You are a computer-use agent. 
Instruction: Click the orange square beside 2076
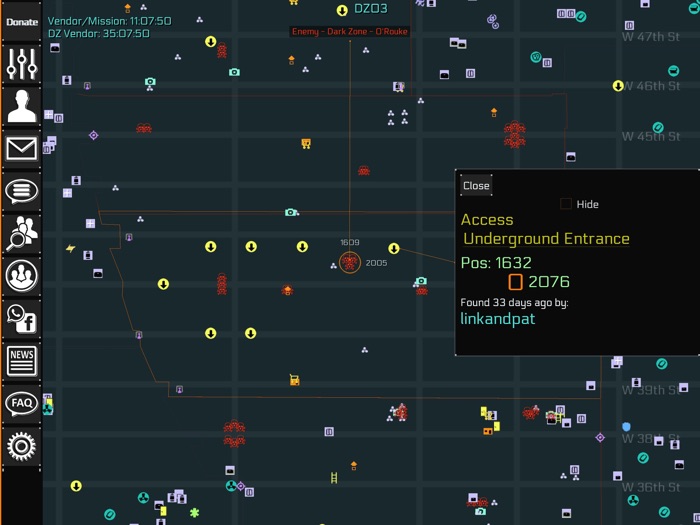pyautogui.click(x=515, y=282)
